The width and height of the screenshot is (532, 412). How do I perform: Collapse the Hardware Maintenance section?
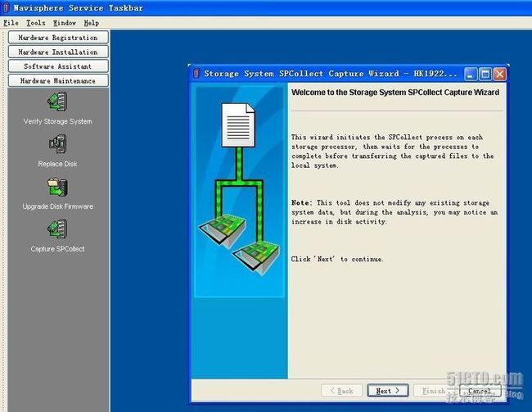click(58, 81)
